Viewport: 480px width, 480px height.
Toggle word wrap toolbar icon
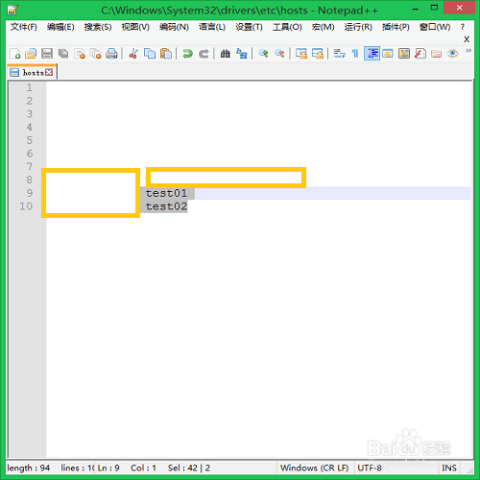click(x=339, y=54)
